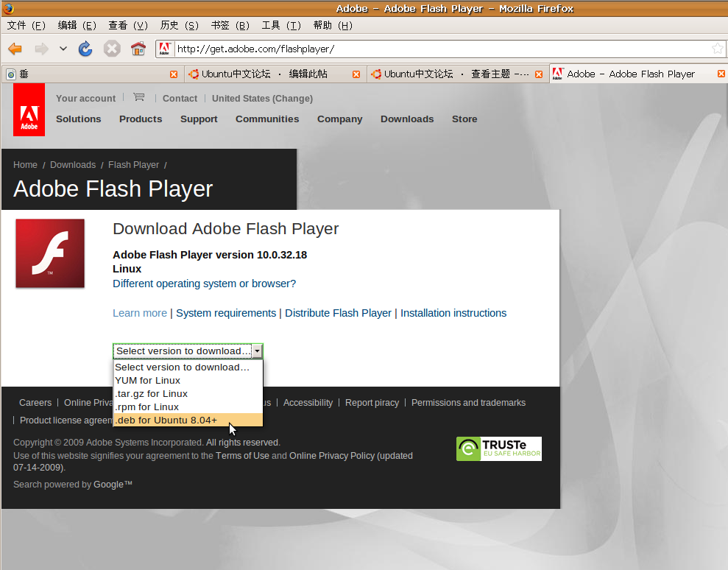Viewport: 728px width, 570px height.
Task: Open the Downloads navigation item
Action: pyautogui.click(x=407, y=119)
